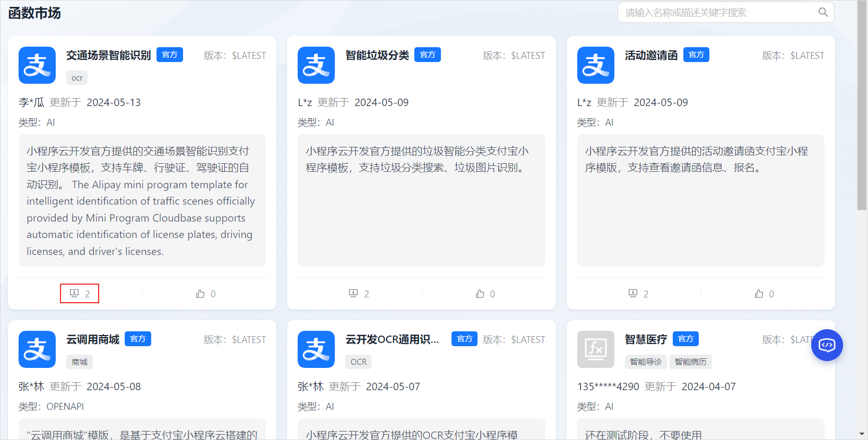
Task: Open the 云调用商城 title
Action: 93,339
